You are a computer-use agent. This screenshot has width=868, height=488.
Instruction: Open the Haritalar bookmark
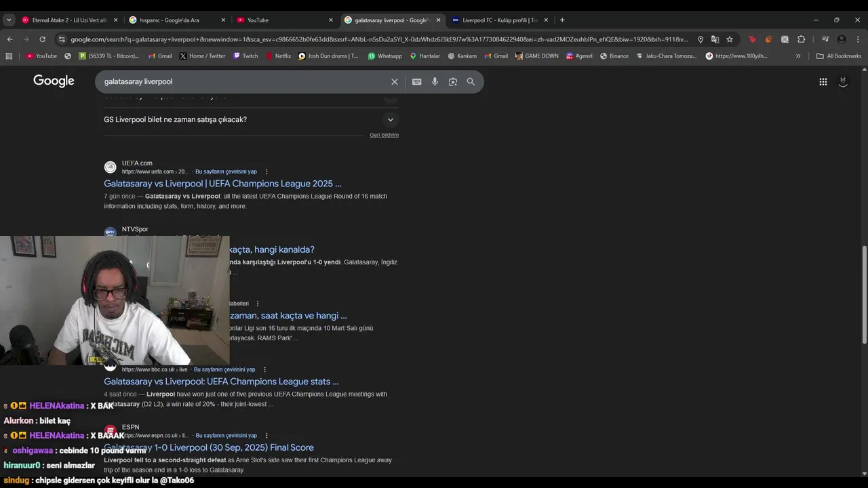[x=425, y=56]
